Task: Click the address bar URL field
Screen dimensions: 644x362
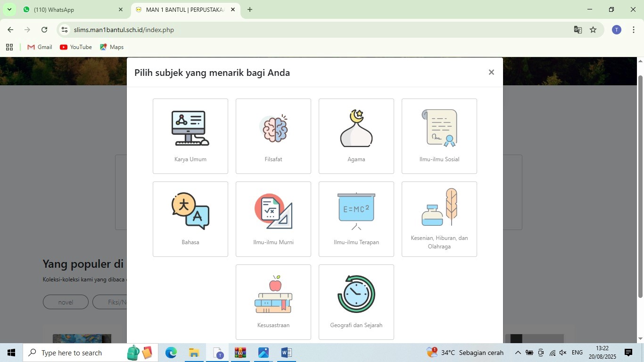Action: click(x=283, y=30)
